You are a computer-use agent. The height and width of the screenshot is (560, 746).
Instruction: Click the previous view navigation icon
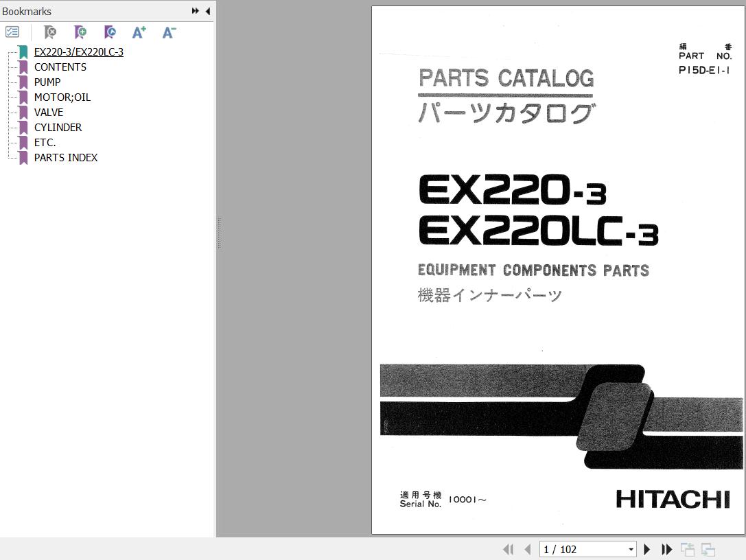pos(688,550)
